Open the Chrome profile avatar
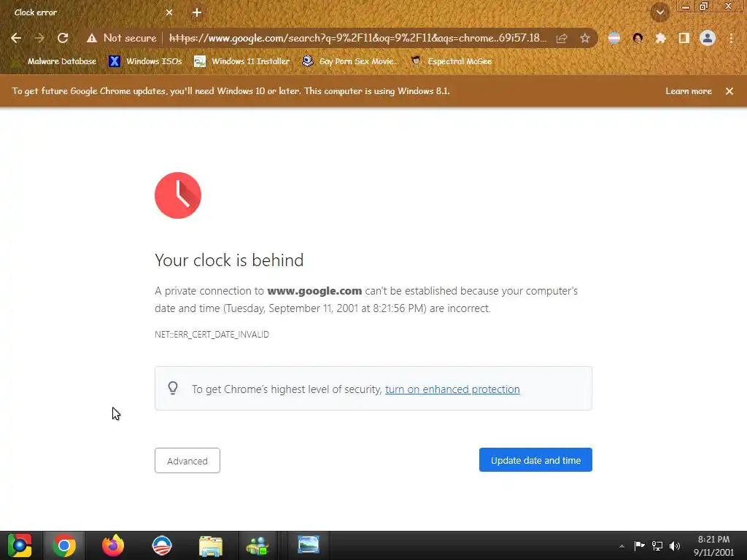 tap(708, 38)
